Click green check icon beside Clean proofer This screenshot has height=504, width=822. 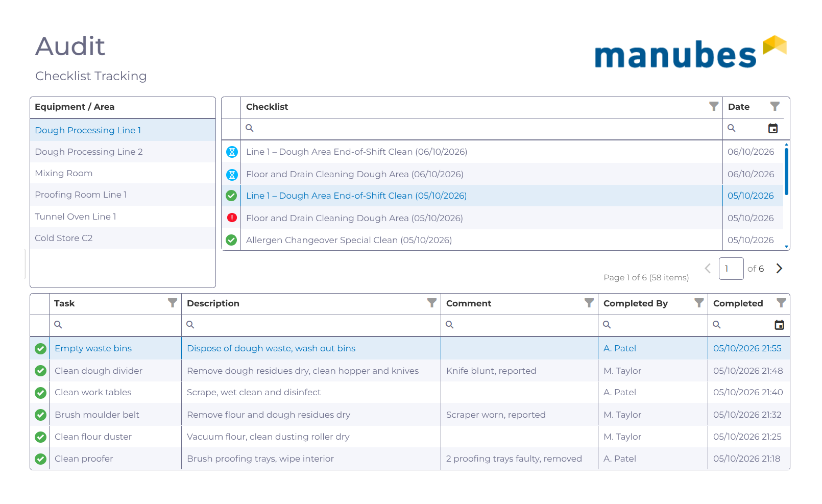coord(40,459)
